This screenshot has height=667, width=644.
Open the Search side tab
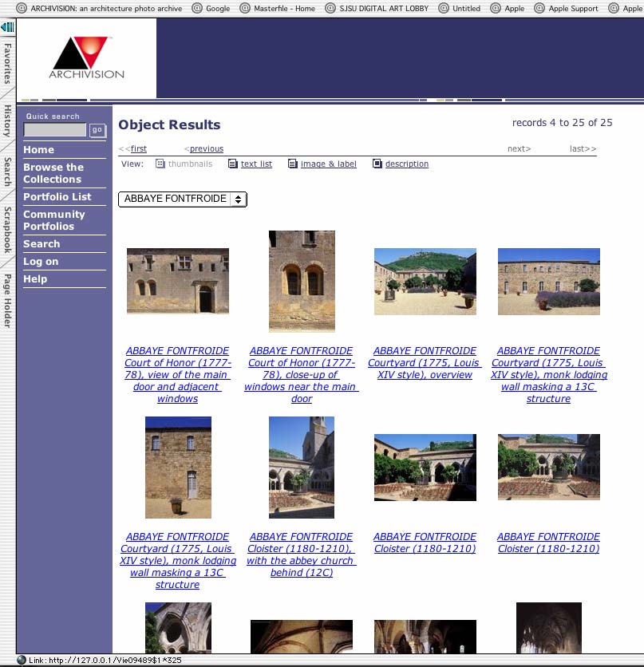7,172
